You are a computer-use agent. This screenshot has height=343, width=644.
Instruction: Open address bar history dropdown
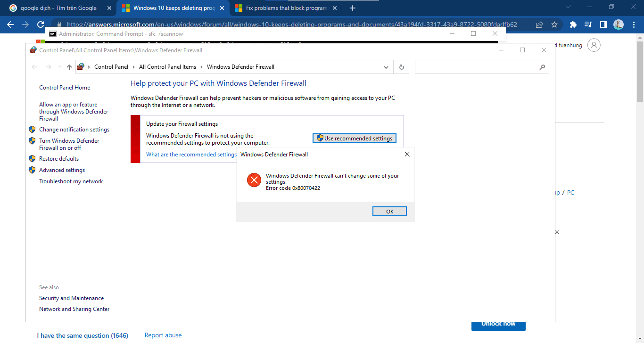(x=387, y=67)
